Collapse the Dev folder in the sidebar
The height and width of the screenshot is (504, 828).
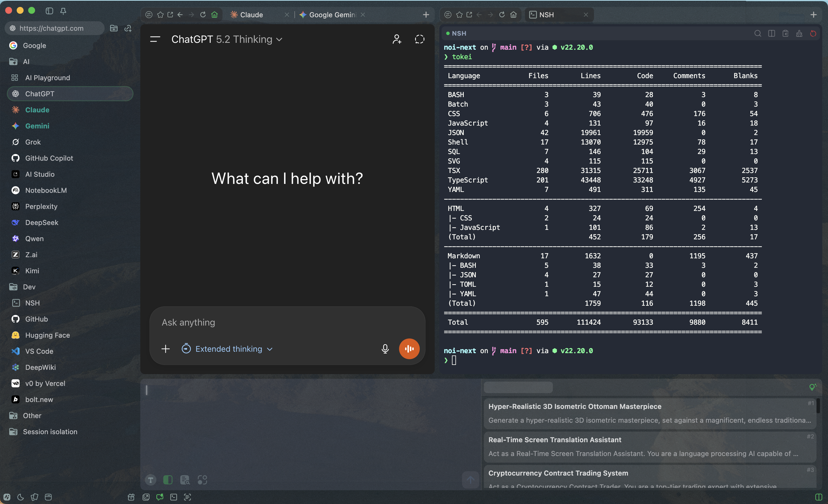coord(29,287)
